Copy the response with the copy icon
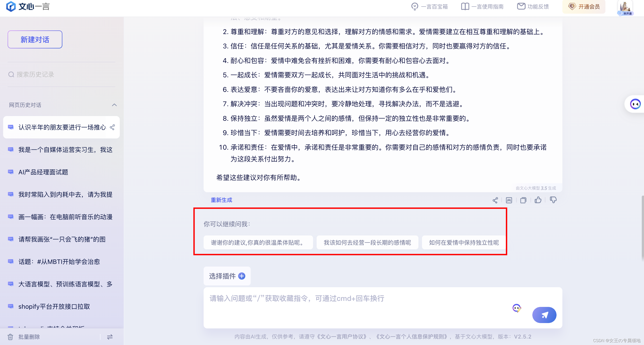The width and height of the screenshot is (644, 345). (x=523, y=200)
